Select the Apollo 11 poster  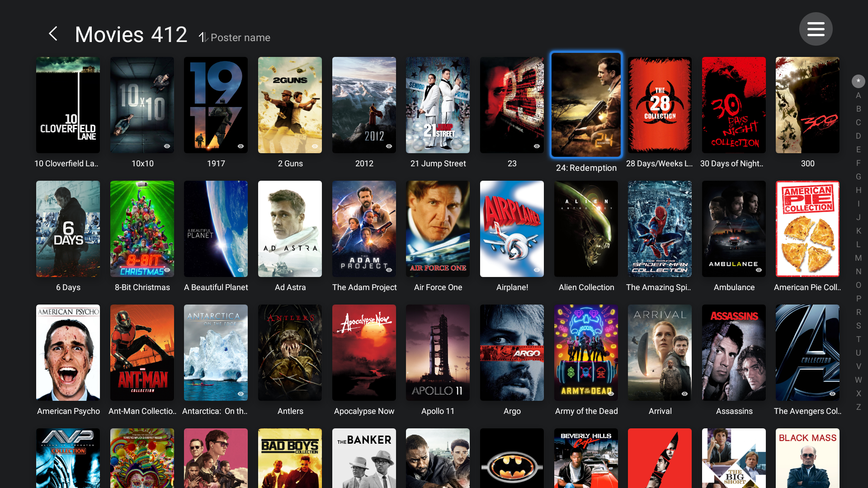pos(438,352)
